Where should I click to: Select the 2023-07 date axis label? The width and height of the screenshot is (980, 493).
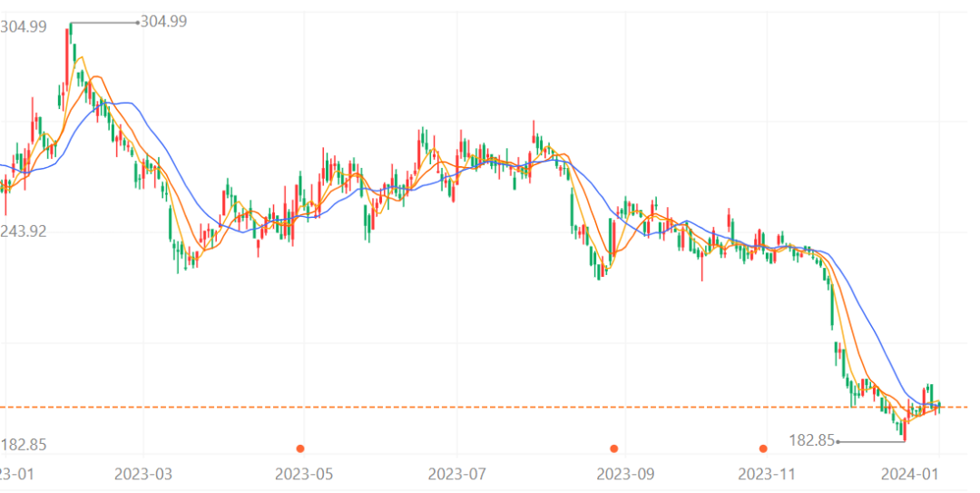458,473
